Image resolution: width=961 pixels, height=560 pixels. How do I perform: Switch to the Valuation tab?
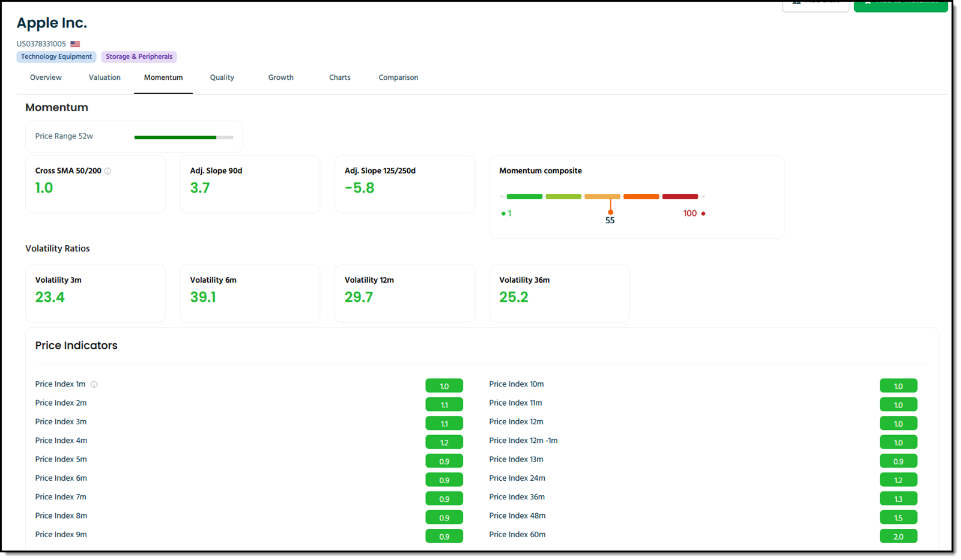tap(105, 77)
